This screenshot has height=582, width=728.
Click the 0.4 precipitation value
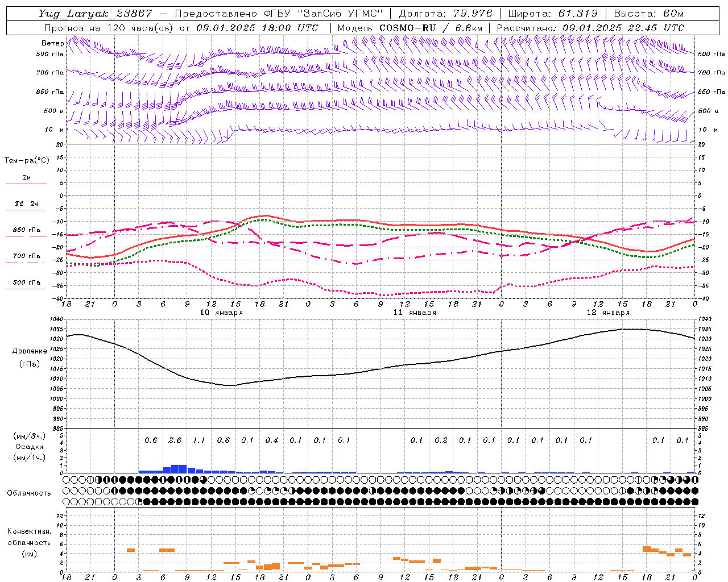coord(272,440)
